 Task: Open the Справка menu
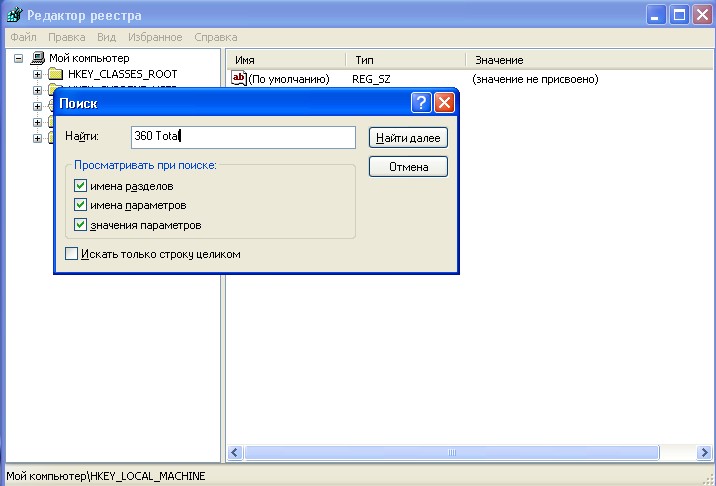216,37
